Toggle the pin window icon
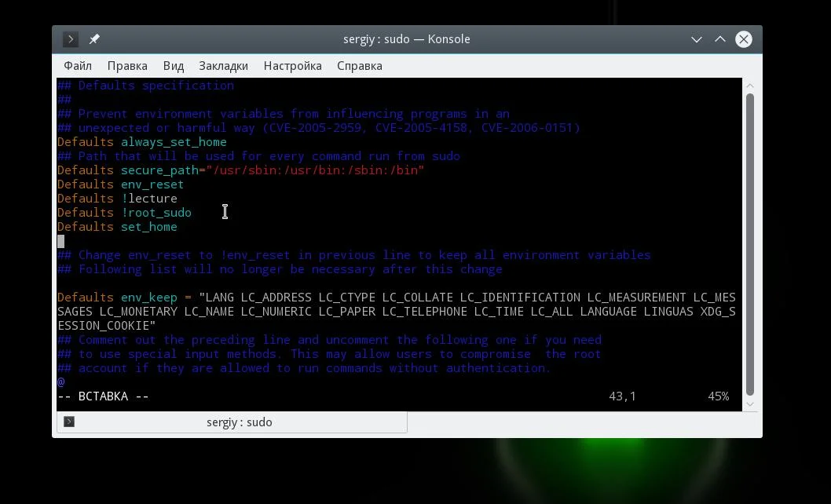This screenshot has height=504, width=831. tap(94, 39)
